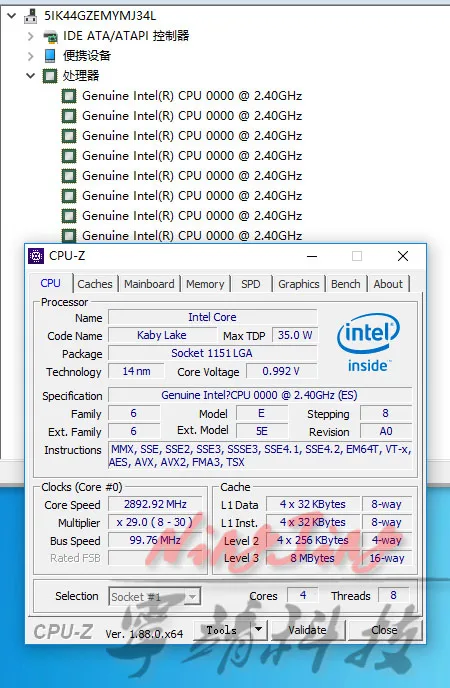Click the Bus Speed value 99.76 MHz
The height and width of the screenshot is (688, 450).
pyautogui.click(x=155, y=540)
